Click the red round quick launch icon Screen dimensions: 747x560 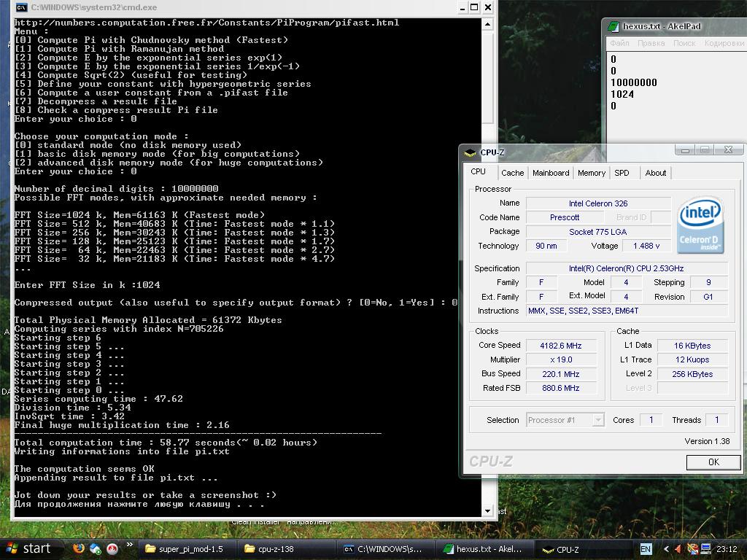(x=112, y=549)
